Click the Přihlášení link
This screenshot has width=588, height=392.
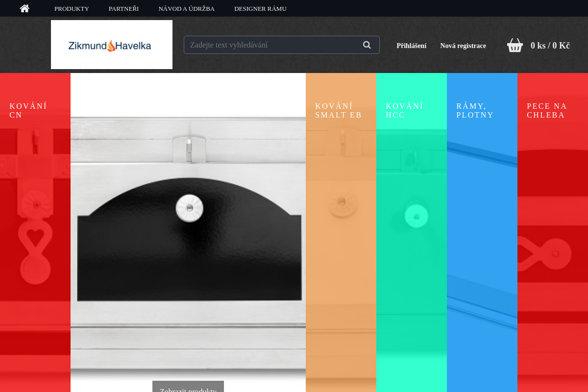(x=411, y=46)
